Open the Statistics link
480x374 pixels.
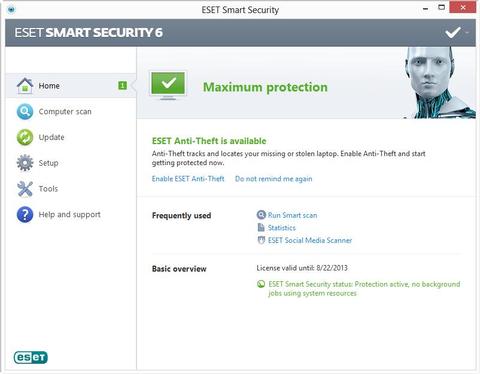click(282, 228)
